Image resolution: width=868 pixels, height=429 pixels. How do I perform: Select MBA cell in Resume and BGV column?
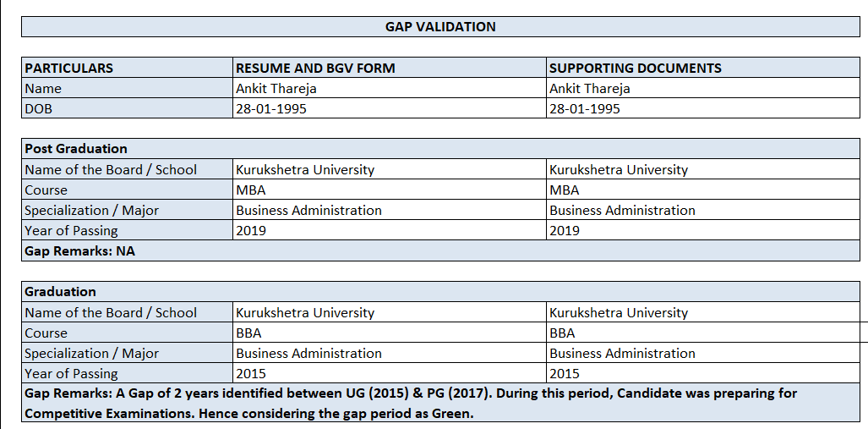[x=390, y=190]
